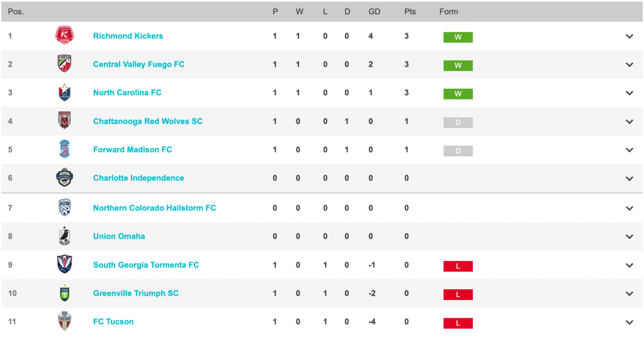Open the FC Tucson team link

pyautogui.click(x=113, y=321)
